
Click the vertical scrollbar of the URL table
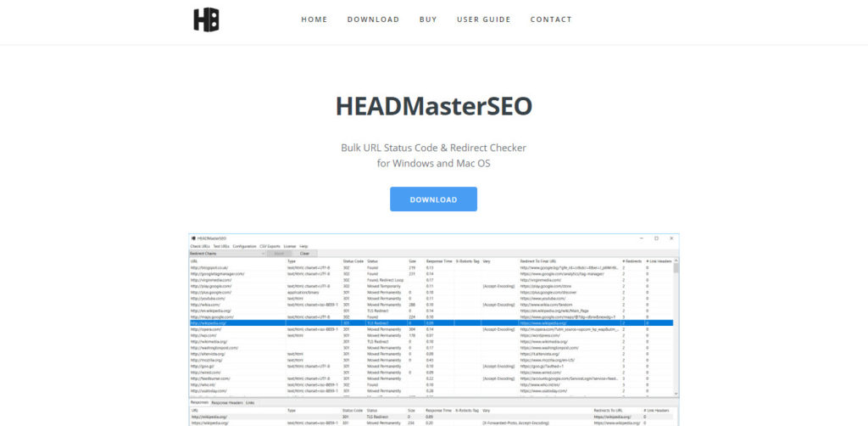pos(676,327)
